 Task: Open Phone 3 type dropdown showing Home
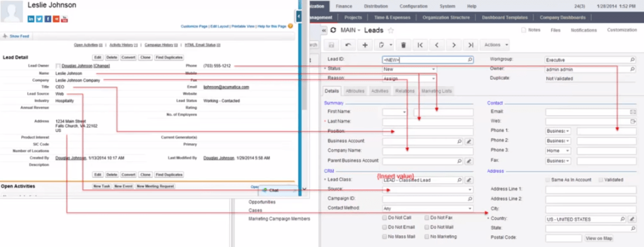[x=558, y=151]
